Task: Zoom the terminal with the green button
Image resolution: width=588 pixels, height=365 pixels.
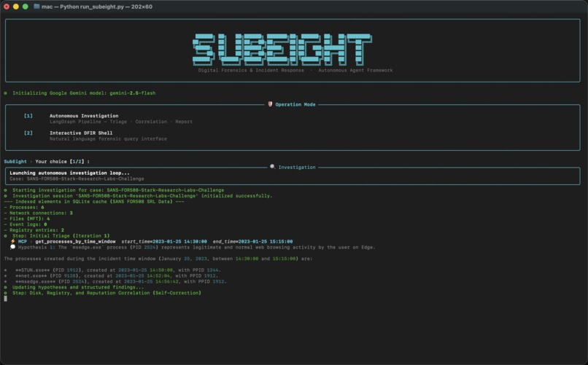Action: point(25,7)
